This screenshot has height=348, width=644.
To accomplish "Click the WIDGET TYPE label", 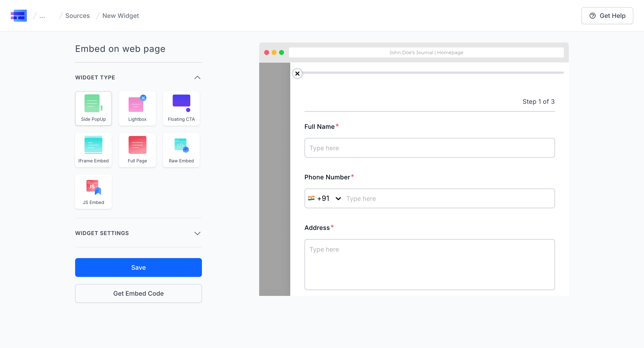I will (x=95, y=78).
